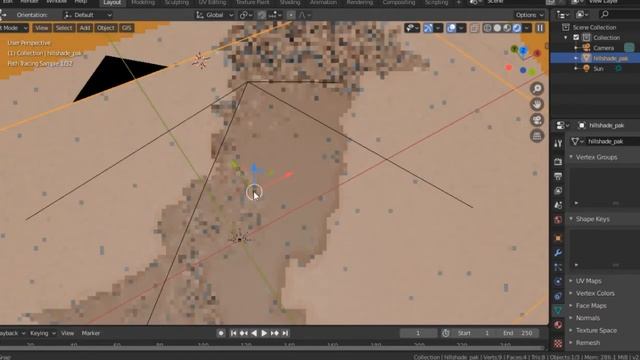Open the Object properties tab icon

point(558,238)
